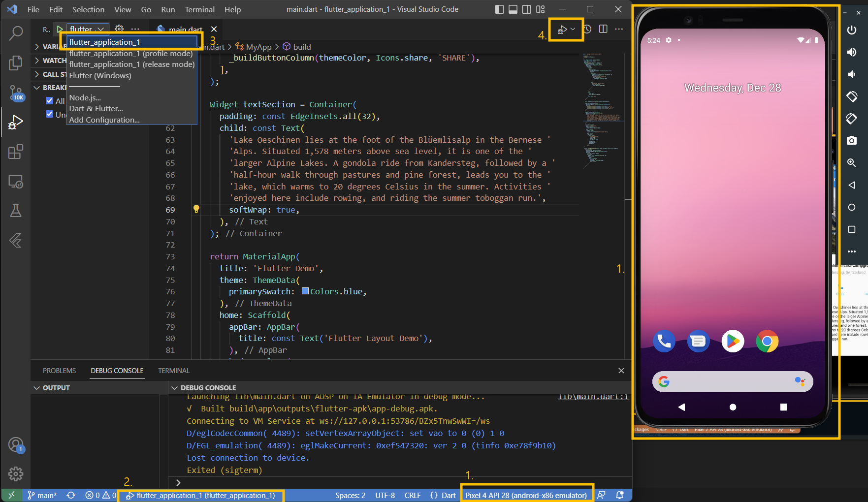Rotate the emulator screen left
868x502 pixels.
point(852,96)
